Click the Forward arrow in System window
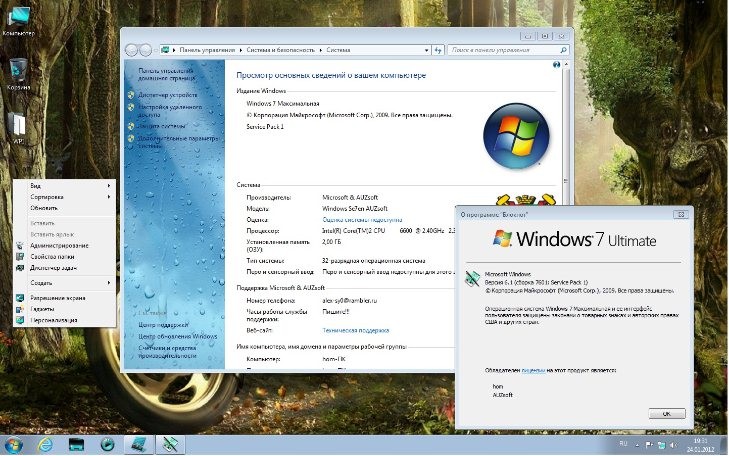The image size is (729, 456). tap(146, 50)
